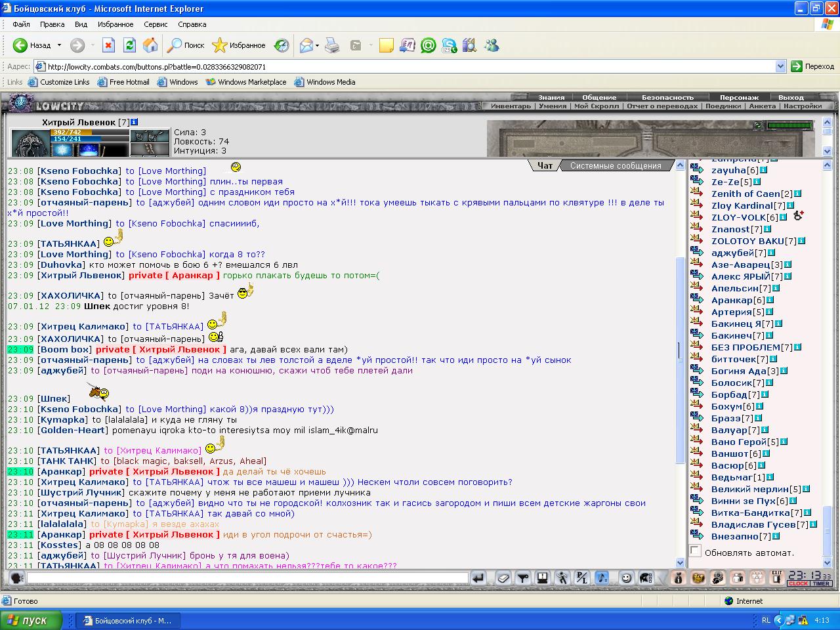Send the chat message with Enter arrow button
This screenshot has height=630, width=840.
coord(478,578)
